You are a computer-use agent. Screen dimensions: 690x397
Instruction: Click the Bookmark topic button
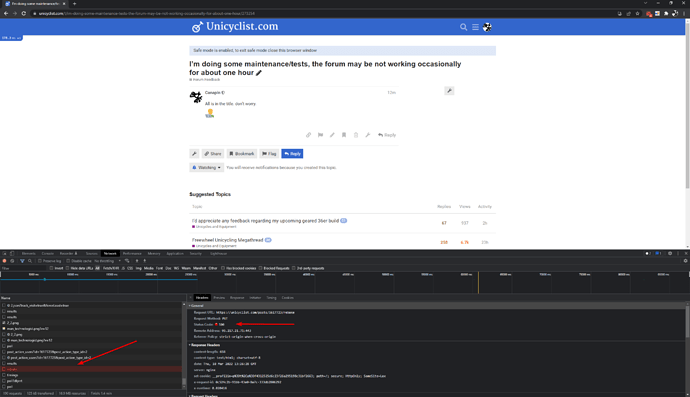(x=242, y=154)
